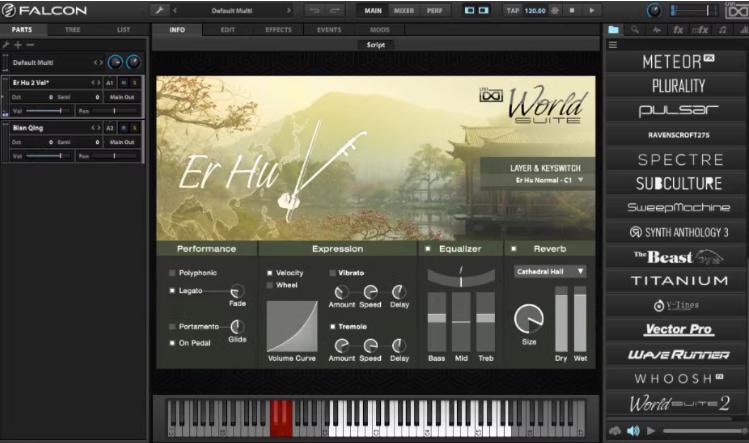Remove a part with minus icon
This screenshot has height=443, width=749.
[30, 45]
